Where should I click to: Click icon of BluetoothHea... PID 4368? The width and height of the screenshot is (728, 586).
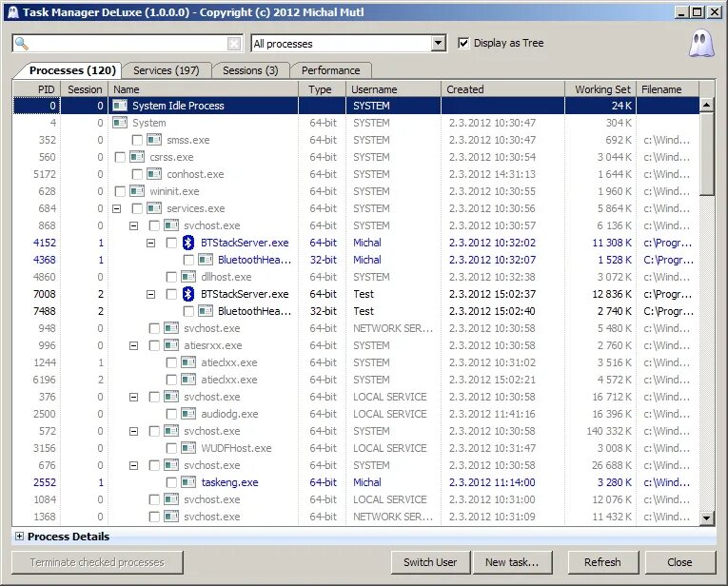click(206, 260)
